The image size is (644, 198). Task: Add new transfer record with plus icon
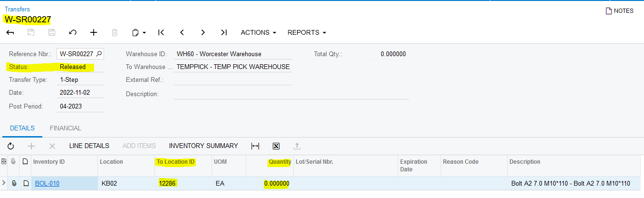click(x=94, y=32)
